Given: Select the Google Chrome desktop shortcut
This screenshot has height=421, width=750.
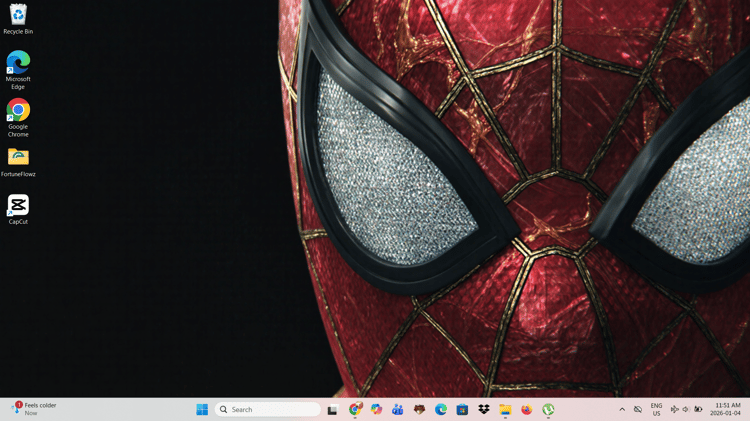Looking at the screenshot, I should click(x=18, y=118).
